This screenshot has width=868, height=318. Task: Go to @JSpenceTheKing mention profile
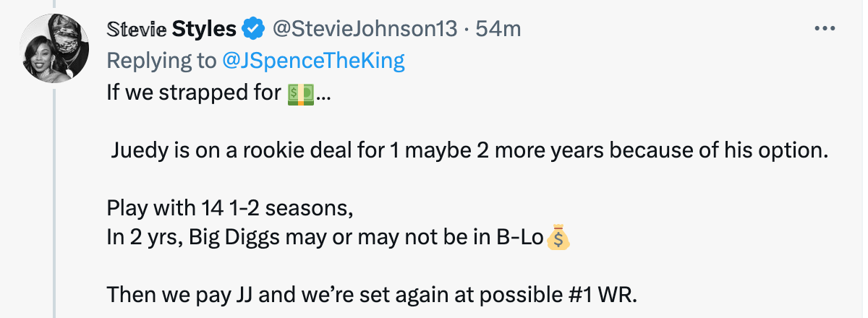314,61
